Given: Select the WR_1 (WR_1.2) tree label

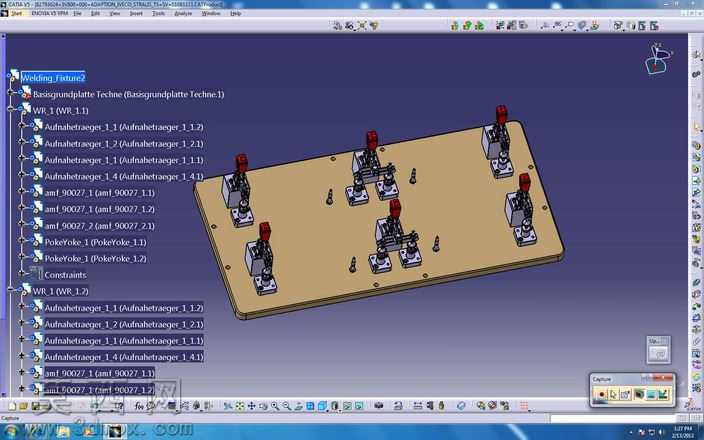Looking at the screenshot, I should click(x=61, y=291).
